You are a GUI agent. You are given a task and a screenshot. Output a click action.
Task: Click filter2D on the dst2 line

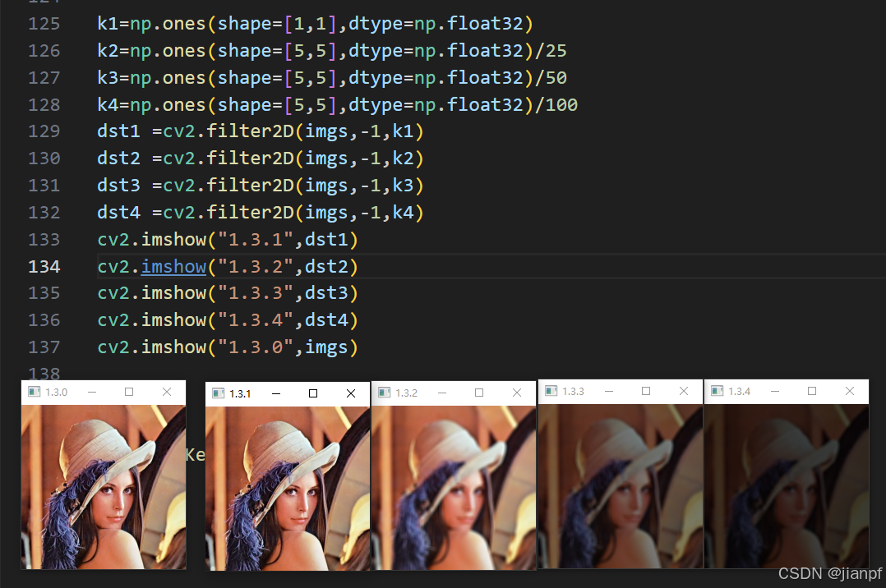[251, 158]
